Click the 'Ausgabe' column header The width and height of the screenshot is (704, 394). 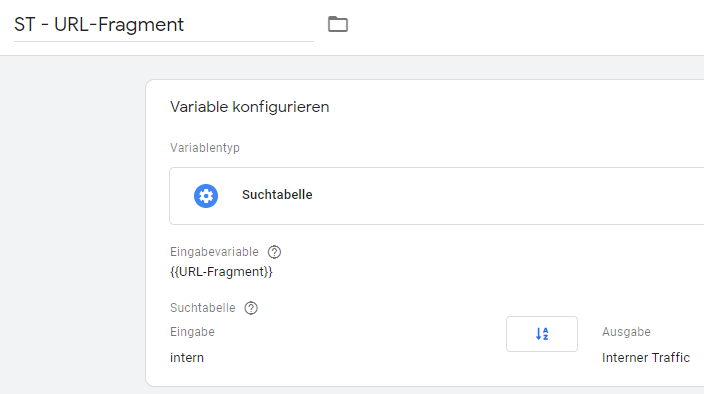626,332
